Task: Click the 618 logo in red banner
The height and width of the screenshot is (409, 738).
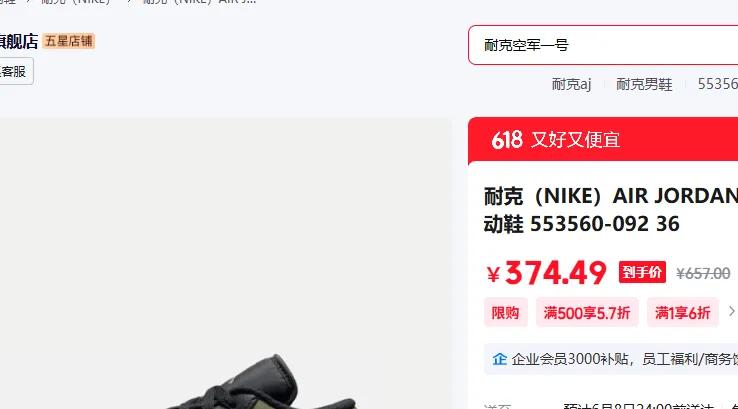Action: pos(506,140)
